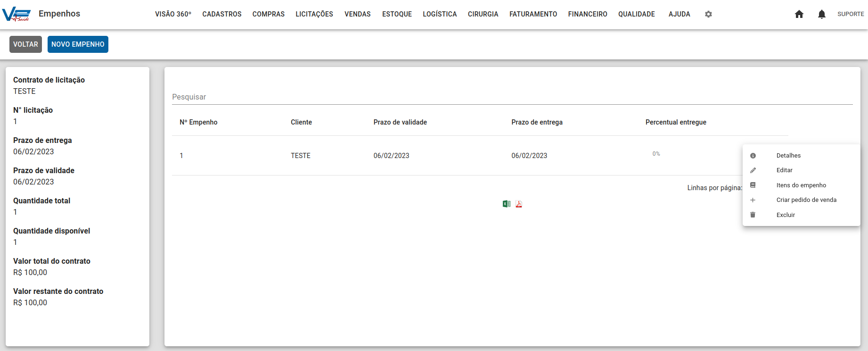Click the NOVO EMPENHO button
This screenshot has width=868, height=351.
78,44
